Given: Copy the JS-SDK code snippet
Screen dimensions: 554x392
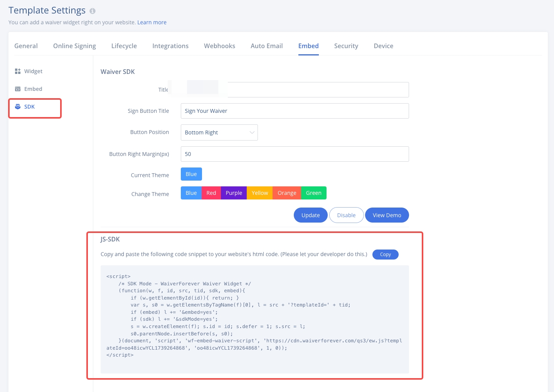Looking at the screenshot, I should pos(385,255).
